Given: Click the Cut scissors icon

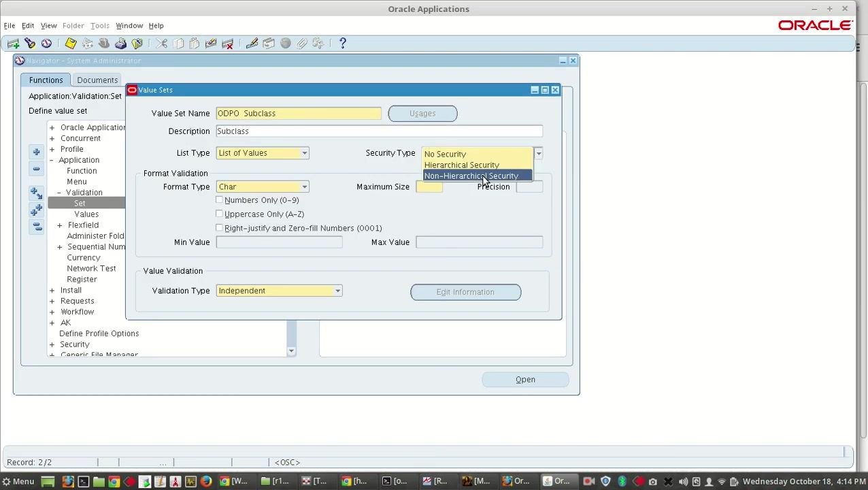Looking at the screenshot, I should click(x=161, y=44).
